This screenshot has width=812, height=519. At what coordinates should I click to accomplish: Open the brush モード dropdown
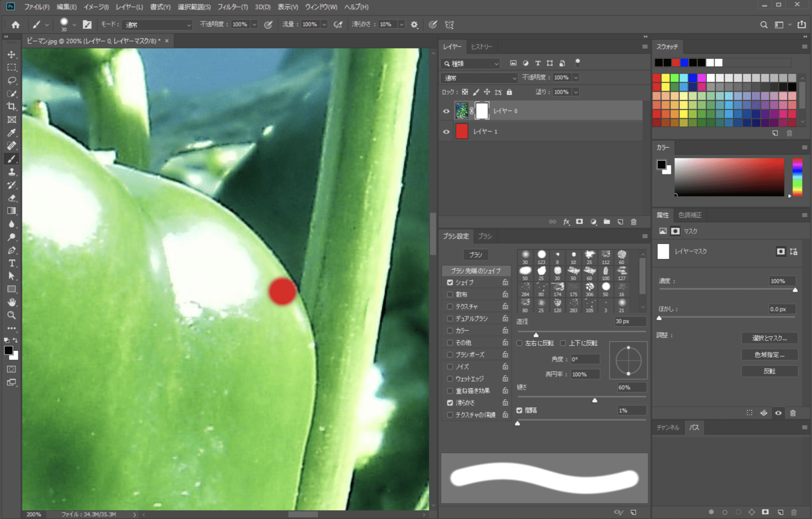(x=158, y=25)
